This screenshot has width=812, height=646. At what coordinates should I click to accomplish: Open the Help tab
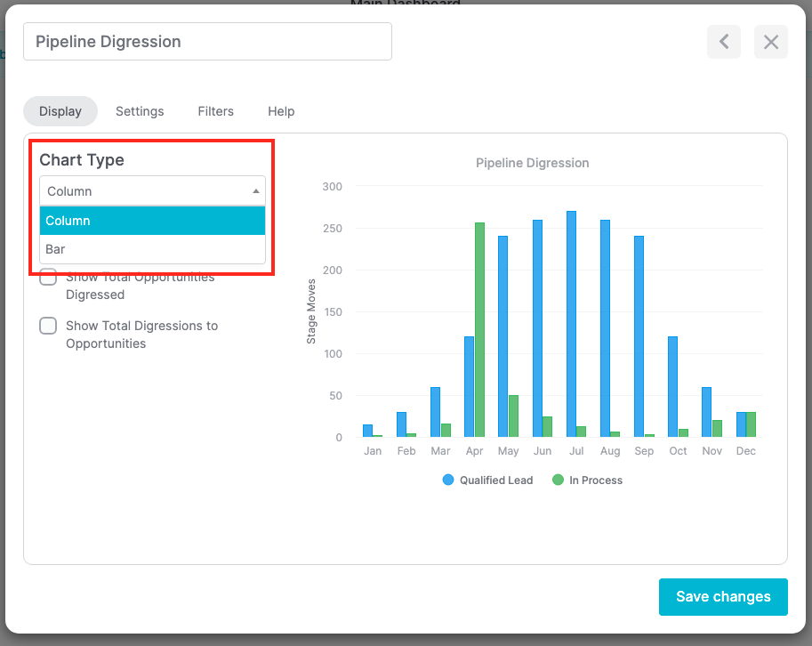point(281,111)
